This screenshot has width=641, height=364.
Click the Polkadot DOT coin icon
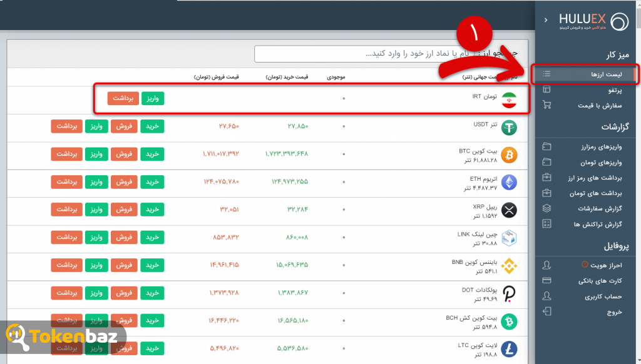coord(509,294)
